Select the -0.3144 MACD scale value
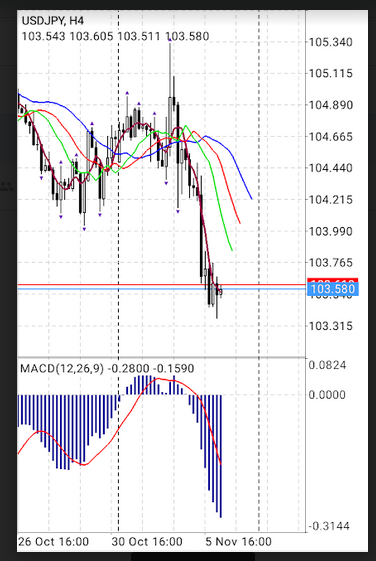The width and height of the screenshot is (376, 561). point(328,526)
